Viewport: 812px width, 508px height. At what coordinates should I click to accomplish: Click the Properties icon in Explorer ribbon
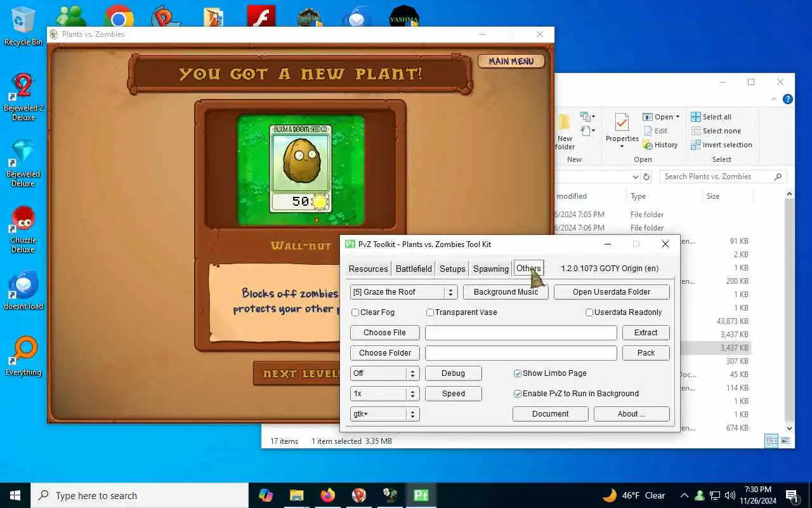(x=622, y=122)
